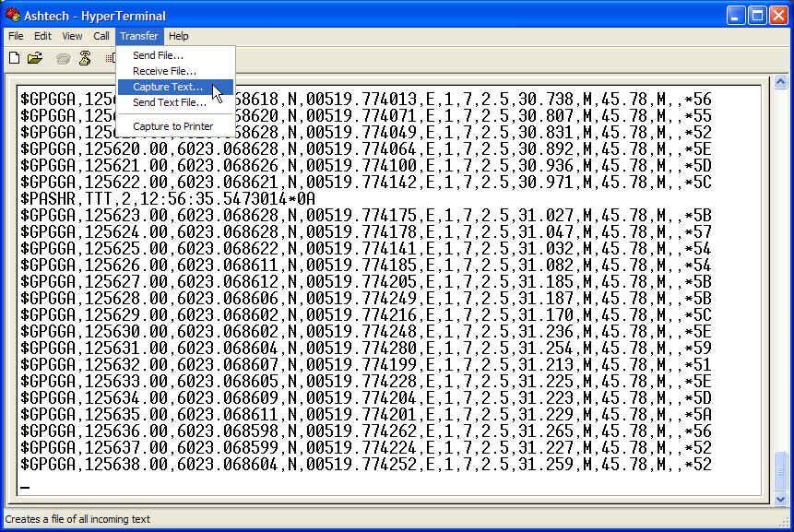Choose Send File from the Transfer menu

pos(158,55)
